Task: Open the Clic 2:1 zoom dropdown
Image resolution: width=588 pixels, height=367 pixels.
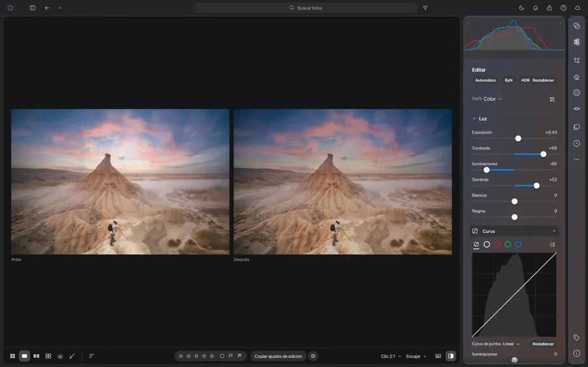Action: (x=391, y=357)
